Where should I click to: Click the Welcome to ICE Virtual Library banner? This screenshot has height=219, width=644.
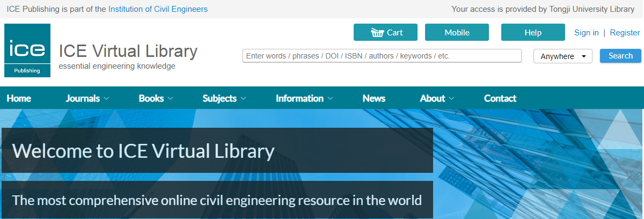[217, 151]
